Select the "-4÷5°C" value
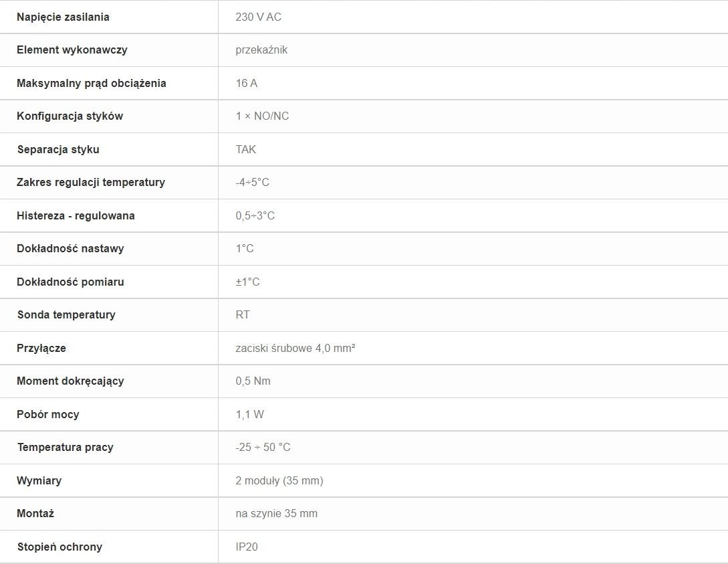This screenshot has height=564, width=728. coord(253,182)
